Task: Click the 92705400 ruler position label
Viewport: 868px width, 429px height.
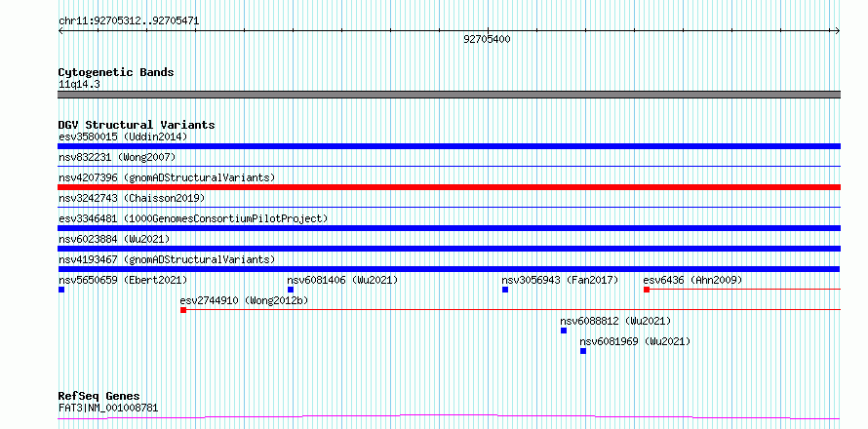Action: pyautogui.click(x=487, y=39)
